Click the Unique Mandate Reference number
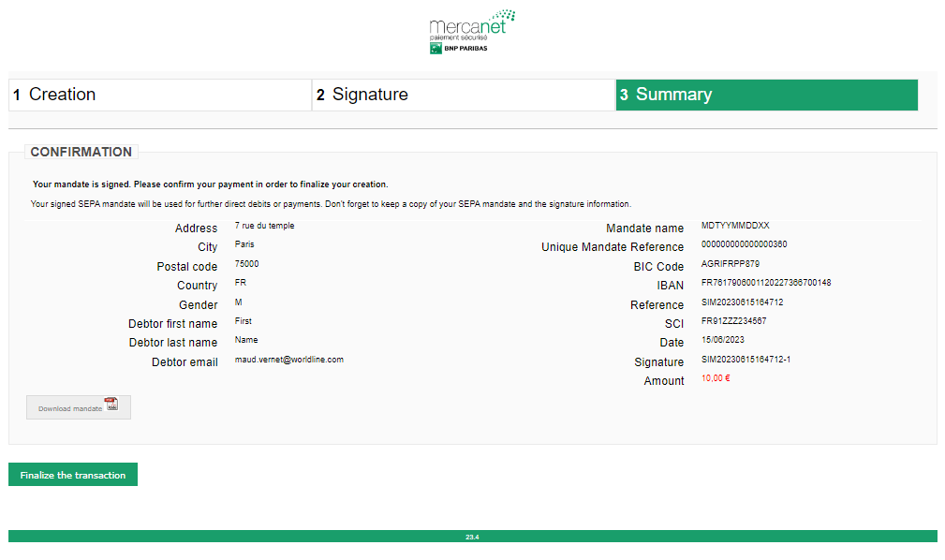 tap(744, 244)
